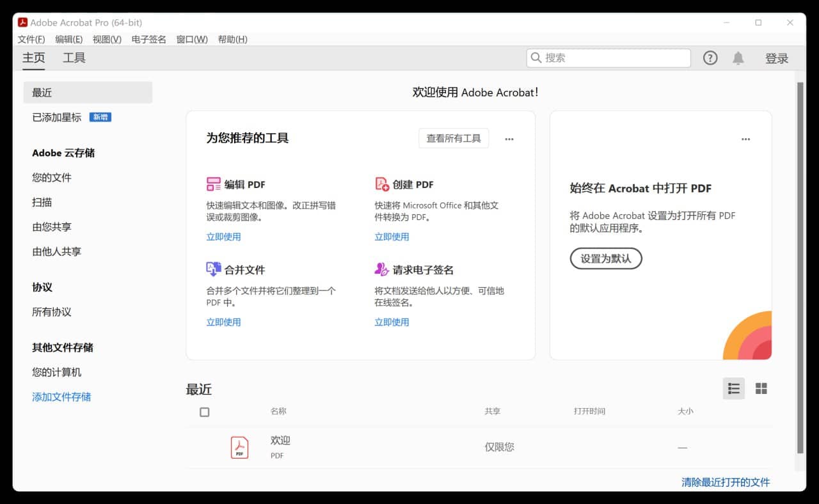The height and width of the screenshot is (504, 819).
Task: Click the 请求电子签名 tool title
Action: pos(423,269)
